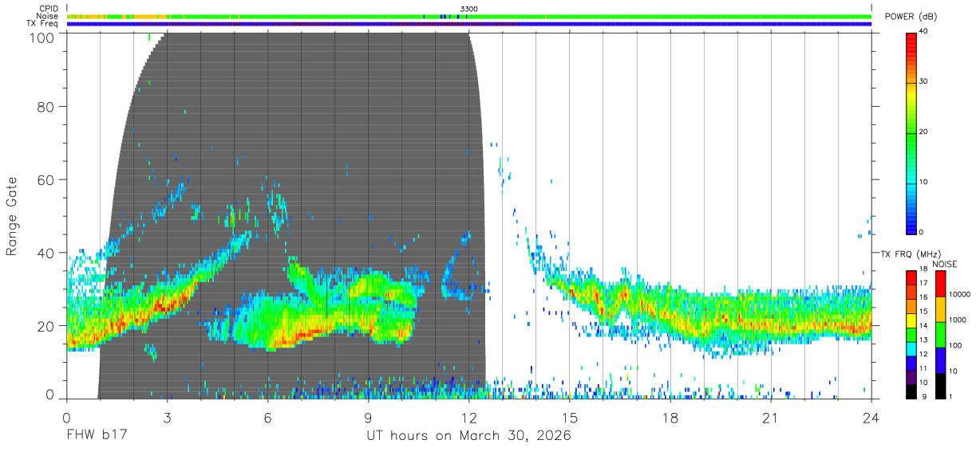Viewport: 980px width, 452px height.
Task: Click the 60 tick on Range Gate axis
Action: click(45, 179)
